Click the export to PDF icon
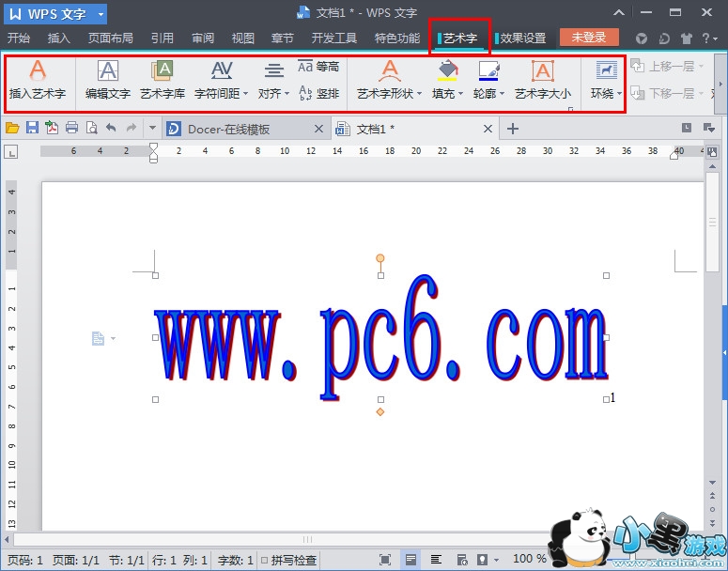 (x=52, y=128)
